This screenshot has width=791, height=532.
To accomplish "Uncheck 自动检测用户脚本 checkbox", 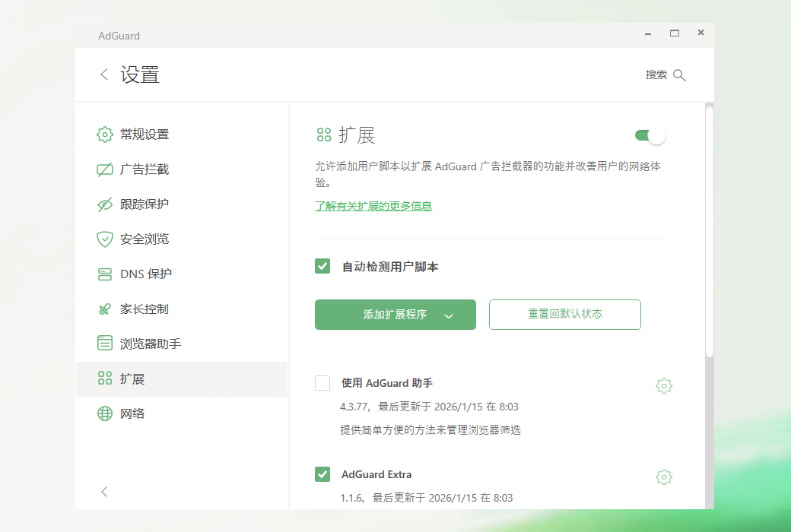I will (x=322, y=266).
